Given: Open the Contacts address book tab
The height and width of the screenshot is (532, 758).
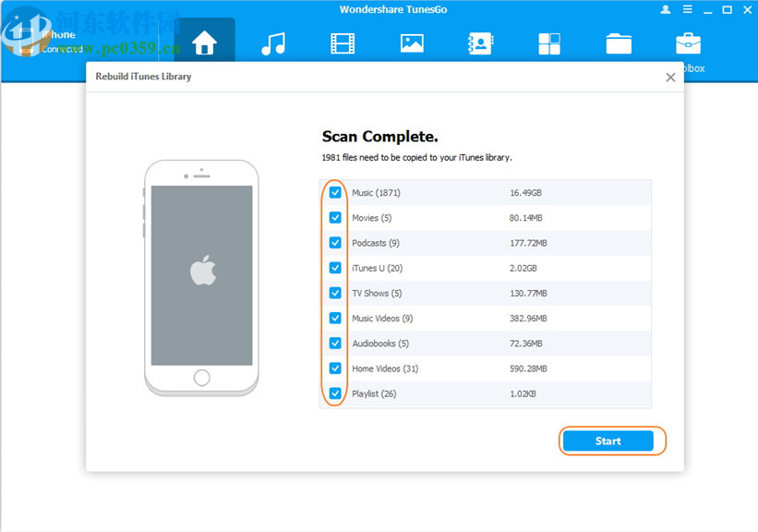Looking at the screenshot, I should [x=480, y=43].
